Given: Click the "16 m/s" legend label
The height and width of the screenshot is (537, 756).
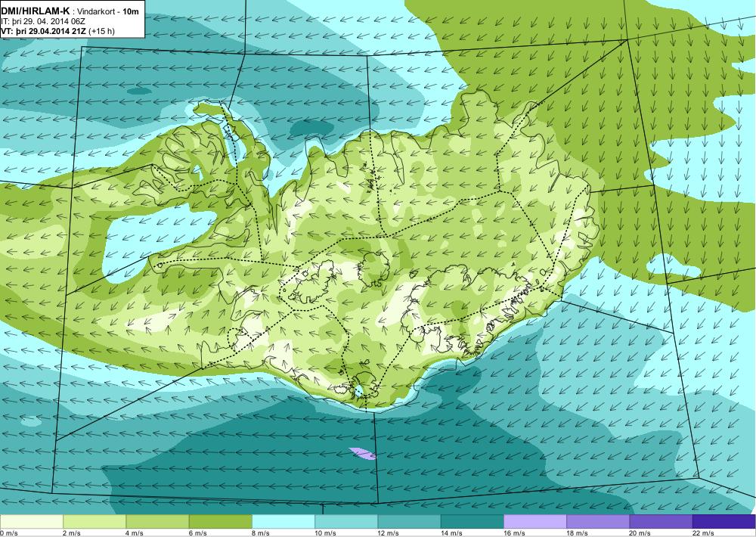Looking at the screenshot, I should click(x=514, y=533).
